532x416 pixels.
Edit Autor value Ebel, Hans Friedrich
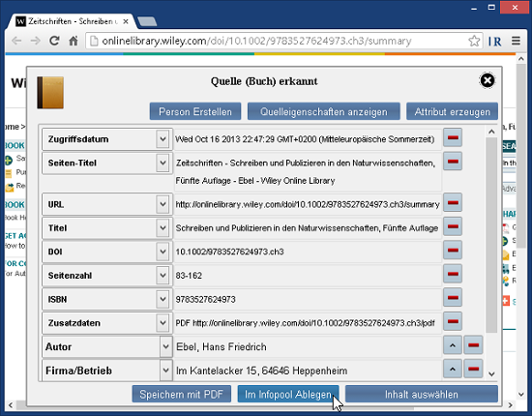pyautogui.click(x=308, y=346)
